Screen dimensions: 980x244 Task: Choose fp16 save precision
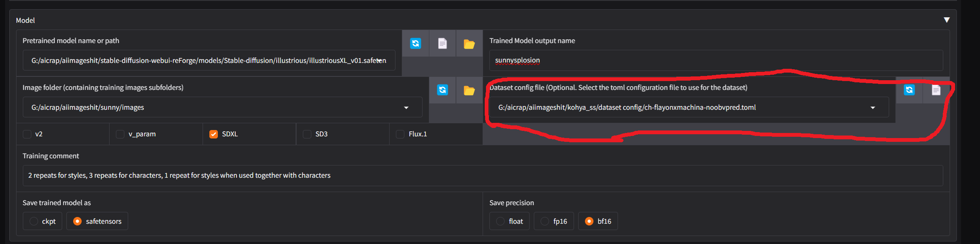pyautogui.click(x=545, y=221)
